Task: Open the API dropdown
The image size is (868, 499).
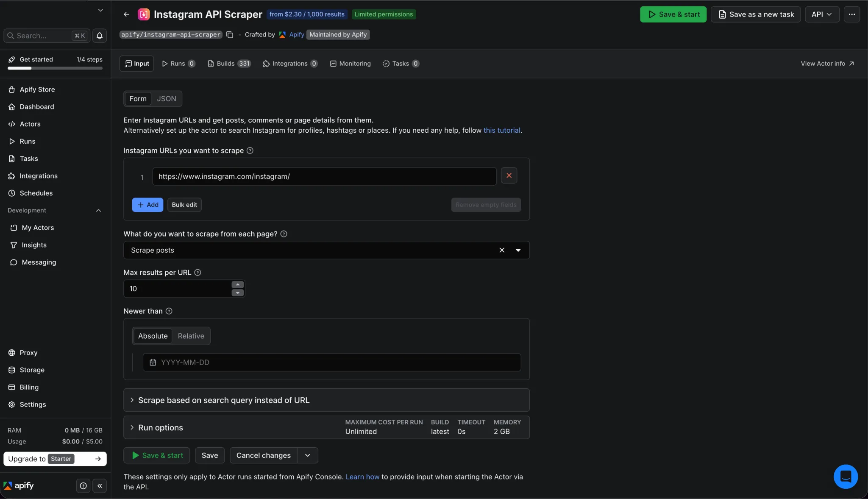Action: [x=822, y=14]
